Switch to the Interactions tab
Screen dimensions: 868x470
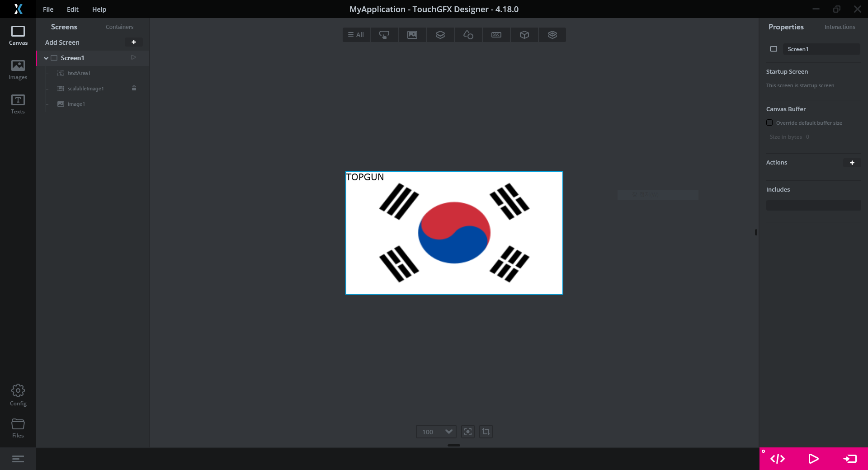point(840,27)
